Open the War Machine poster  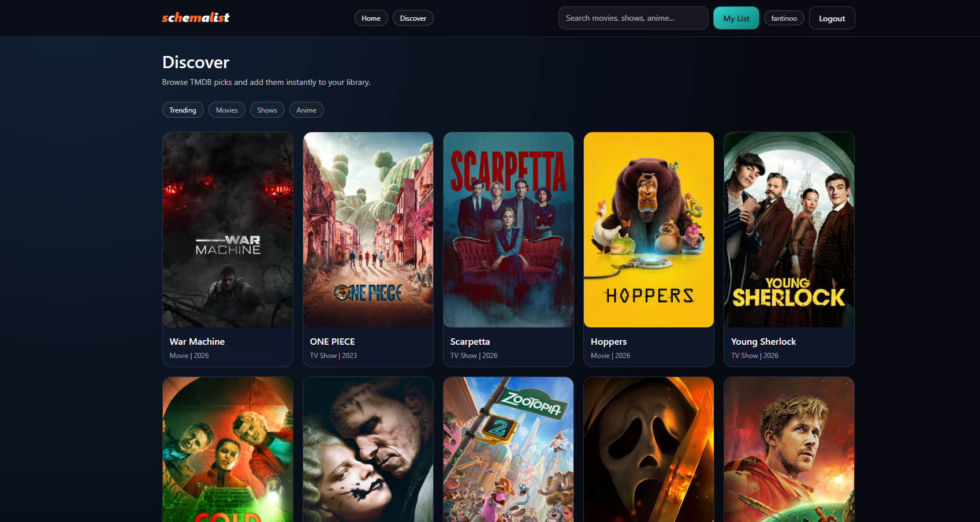coord(228,230)
